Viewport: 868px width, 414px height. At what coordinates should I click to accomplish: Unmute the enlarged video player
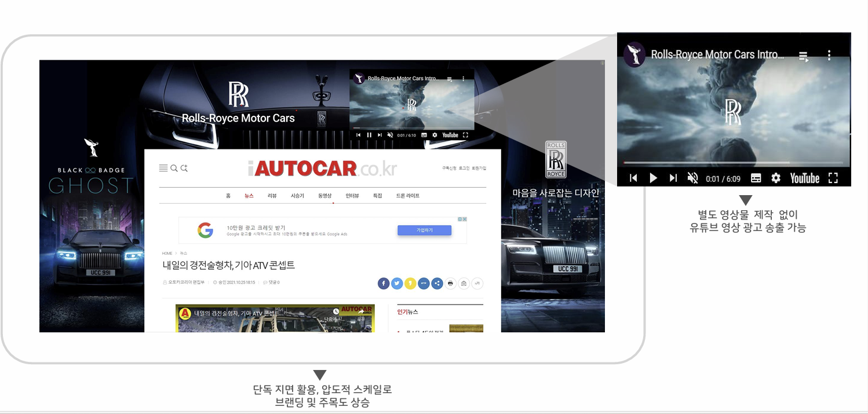point(692,178)
